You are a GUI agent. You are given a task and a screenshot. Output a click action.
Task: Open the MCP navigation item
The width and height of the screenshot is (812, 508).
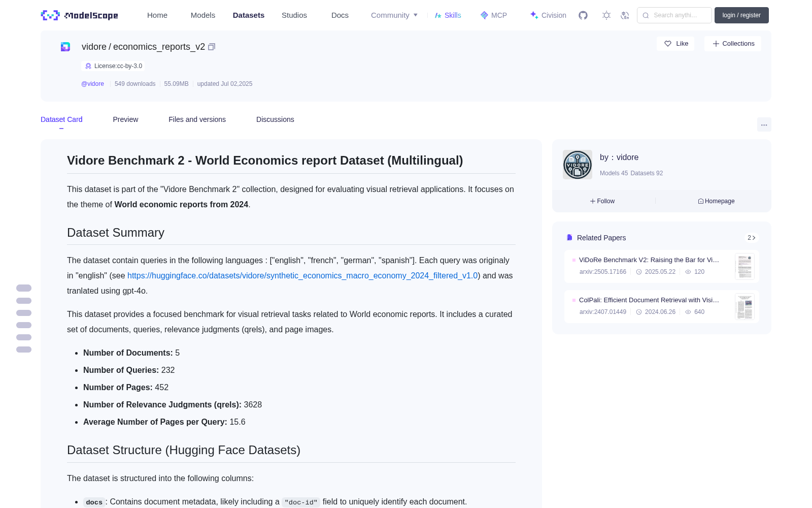pyautogui.click(x=493, y=15)
